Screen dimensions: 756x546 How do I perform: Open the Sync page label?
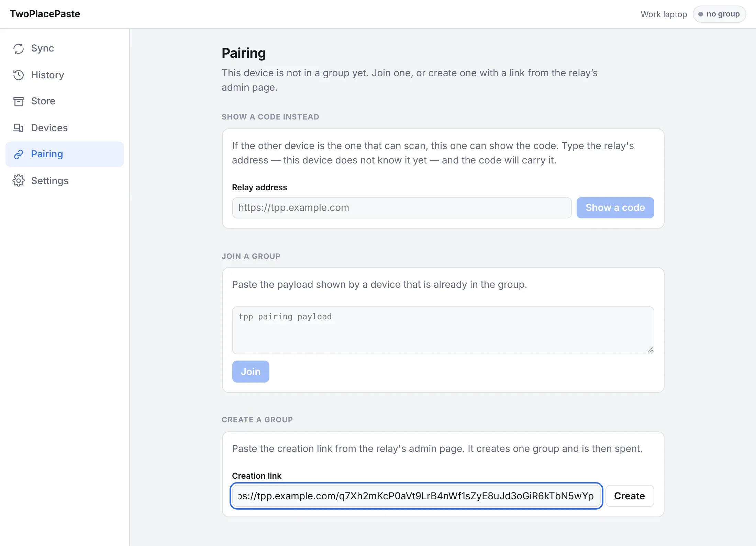click(43, 48)
